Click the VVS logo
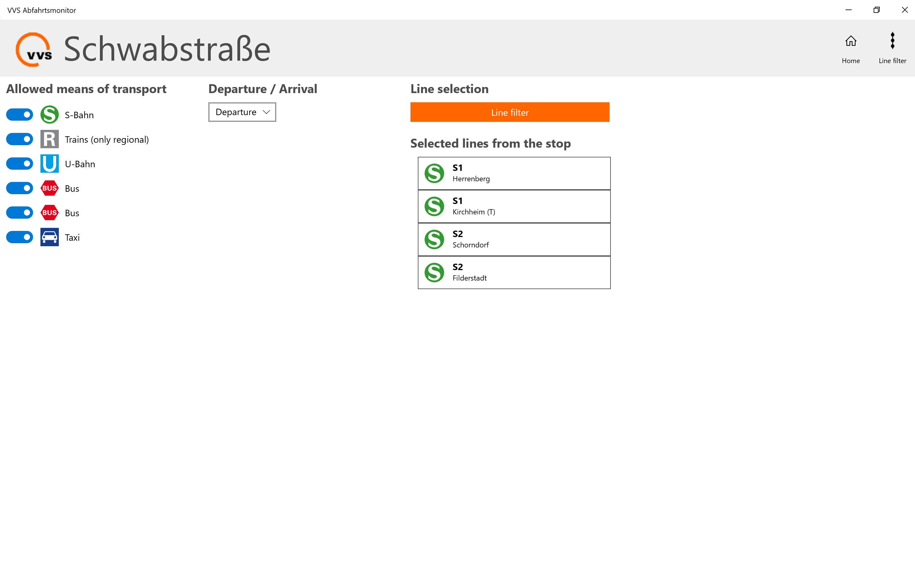 [x=34, y=50]
